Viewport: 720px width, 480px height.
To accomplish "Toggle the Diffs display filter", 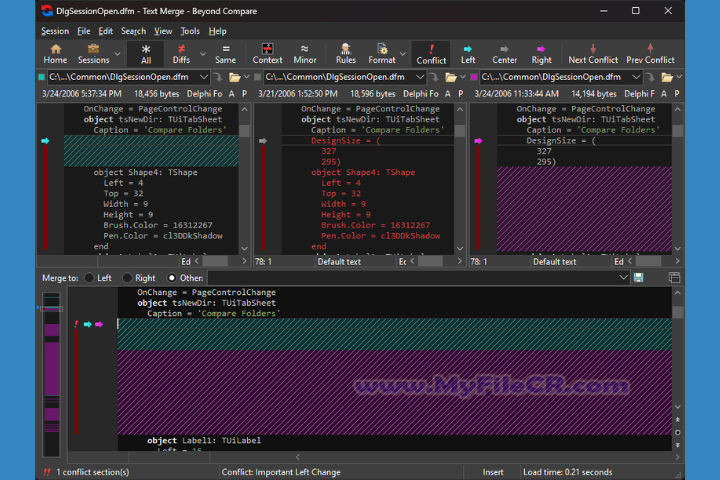I will [x=181, y=54].
